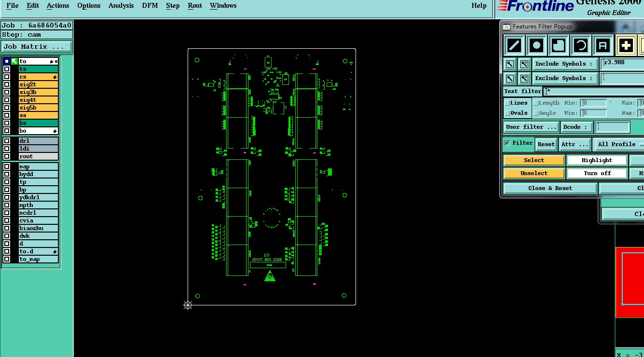Image resolution: width=644 pixels, height=357 pixels.
Task: Open the DFM menu
Action: click(x=150, y=6)
